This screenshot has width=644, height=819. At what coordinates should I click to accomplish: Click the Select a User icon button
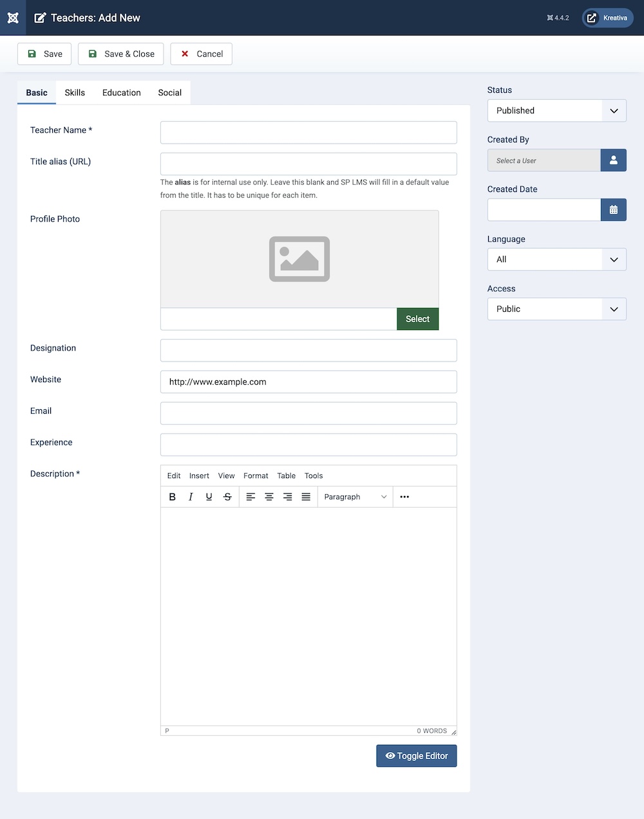click(613, 160)
